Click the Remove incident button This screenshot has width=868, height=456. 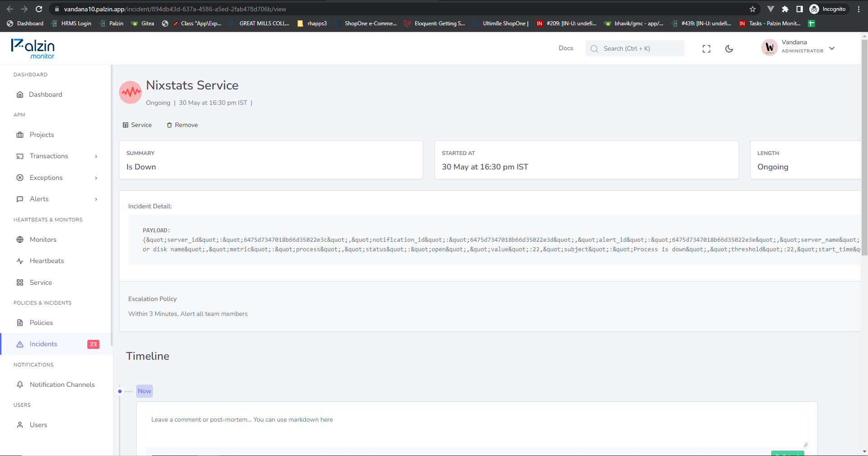click(182, 125)
